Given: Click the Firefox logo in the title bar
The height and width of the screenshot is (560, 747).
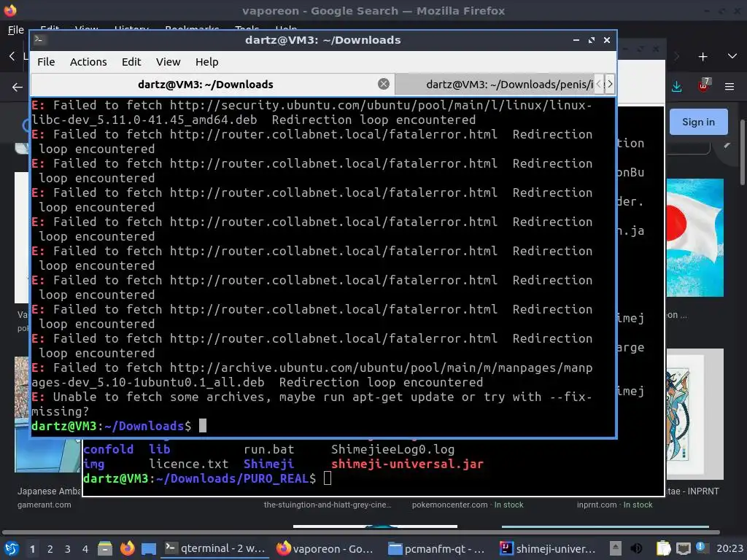Looking at the screenshot, I should (x=10, y=10).
